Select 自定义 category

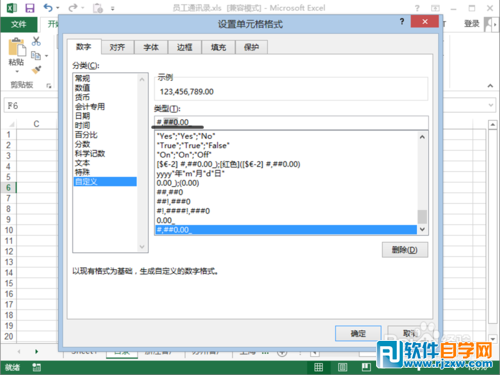coord(105,182)
